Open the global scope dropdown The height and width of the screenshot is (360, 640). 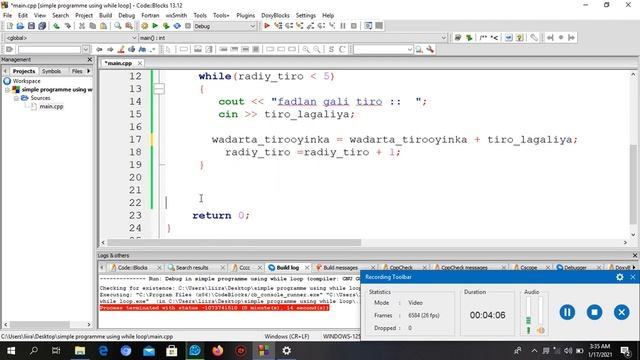(x=71, y=38)
